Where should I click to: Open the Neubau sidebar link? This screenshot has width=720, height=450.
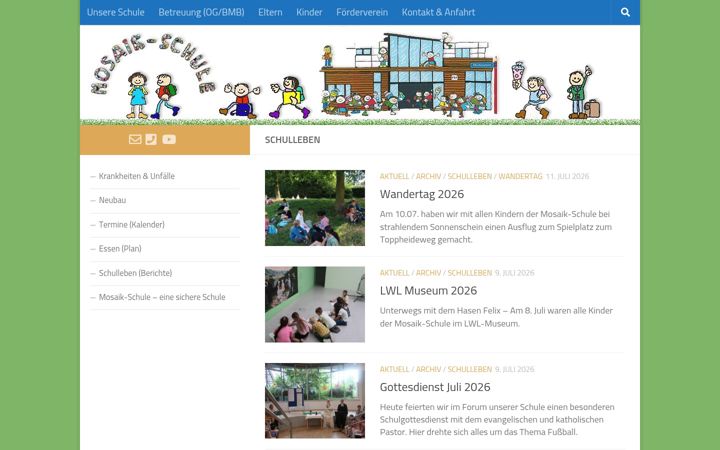click(112, 200)
